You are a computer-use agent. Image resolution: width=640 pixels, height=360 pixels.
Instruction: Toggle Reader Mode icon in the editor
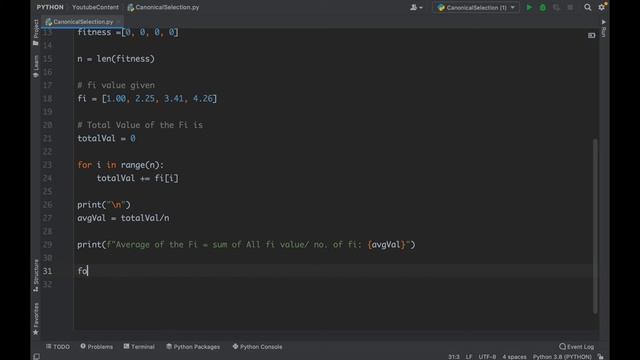(x=591, y=36)
